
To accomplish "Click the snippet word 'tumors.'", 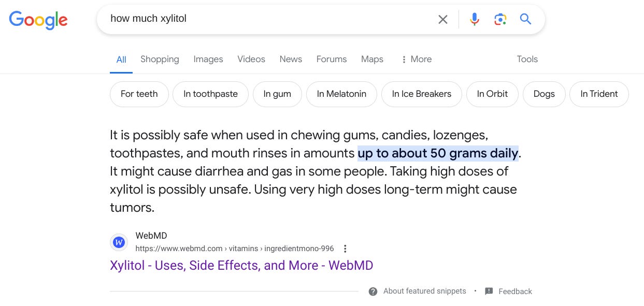I will [132, 208].
